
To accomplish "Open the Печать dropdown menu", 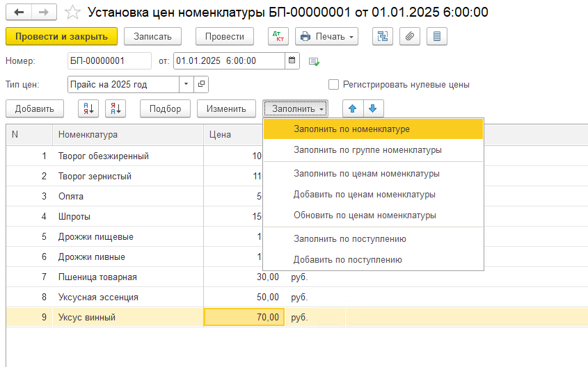I will tap(326, 36).
